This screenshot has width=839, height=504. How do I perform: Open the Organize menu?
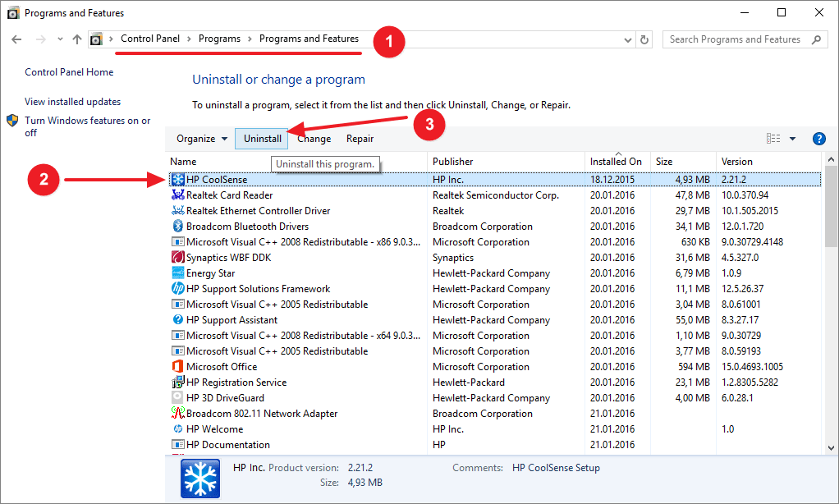pyautogui.click(x=202, y=139)
